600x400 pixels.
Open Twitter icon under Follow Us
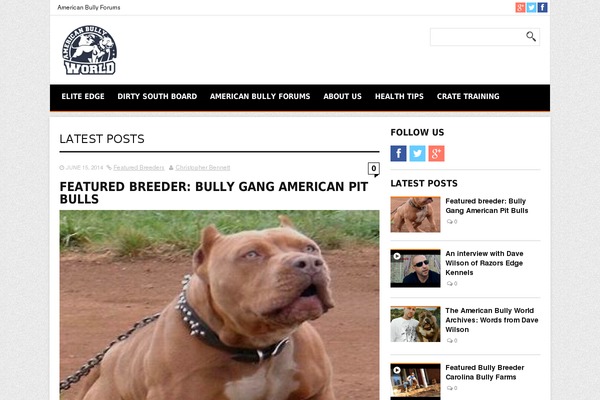tap(417, 153)
